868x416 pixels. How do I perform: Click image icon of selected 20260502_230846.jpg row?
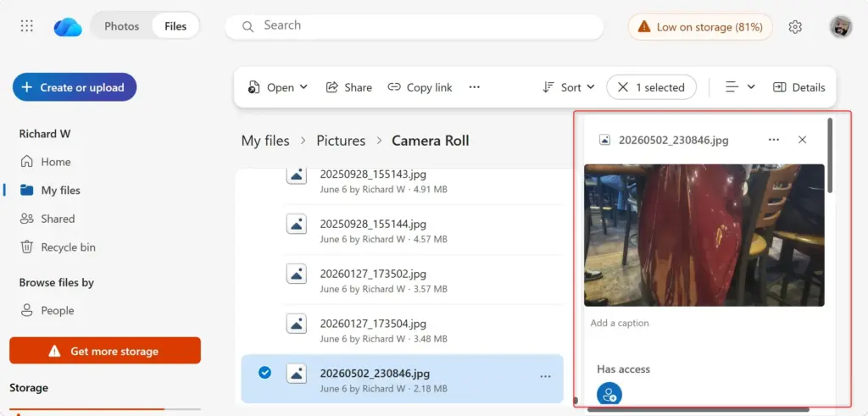[297, 374]
